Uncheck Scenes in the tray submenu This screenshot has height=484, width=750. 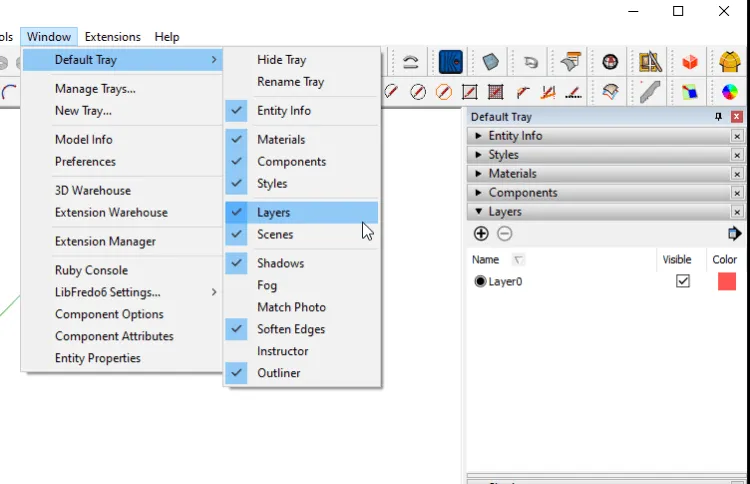point(302,234)
